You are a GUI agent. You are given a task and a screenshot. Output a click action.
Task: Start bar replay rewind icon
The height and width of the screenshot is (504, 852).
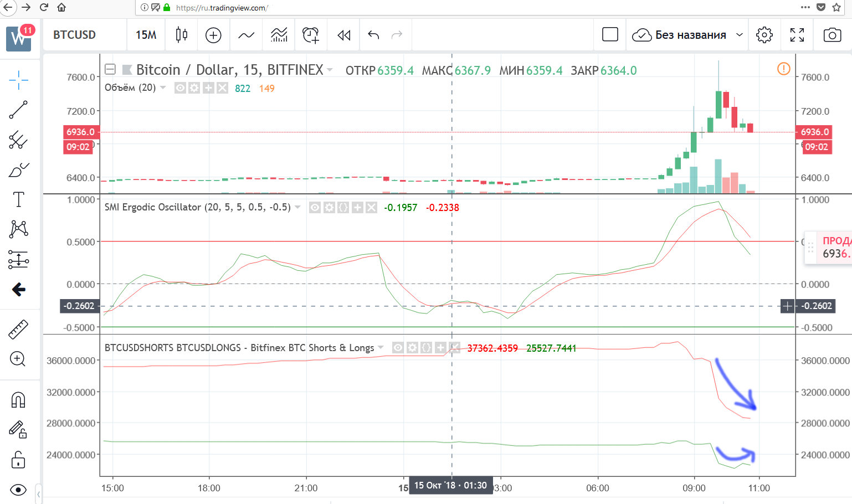click(344, 35)
